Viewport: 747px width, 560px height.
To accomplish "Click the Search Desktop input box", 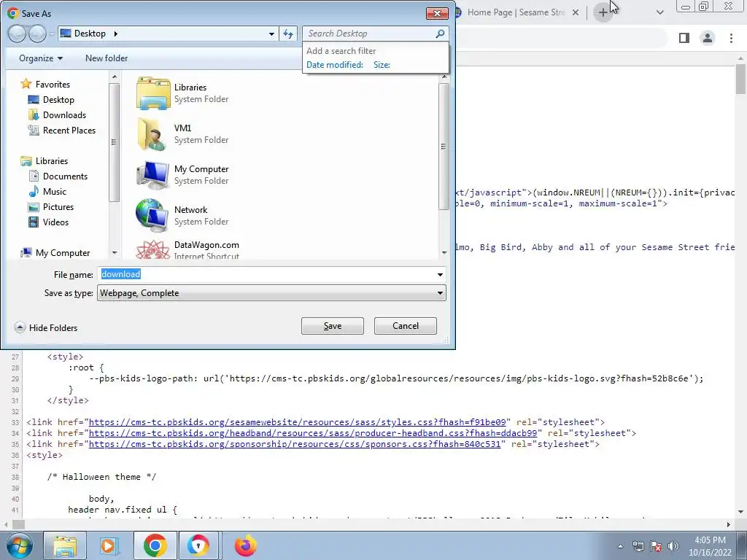I will (368, 34).
